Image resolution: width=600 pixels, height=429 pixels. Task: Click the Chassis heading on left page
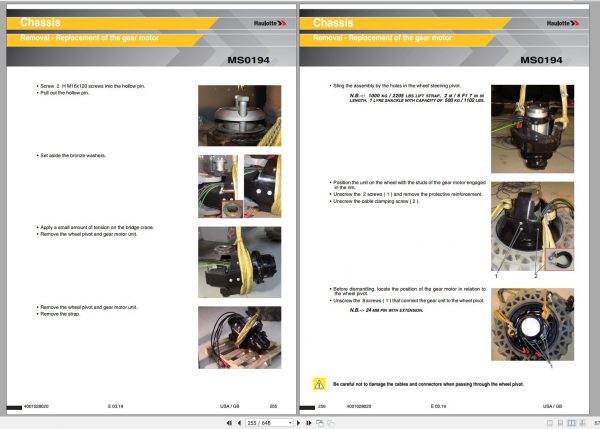tap(40, 23)
